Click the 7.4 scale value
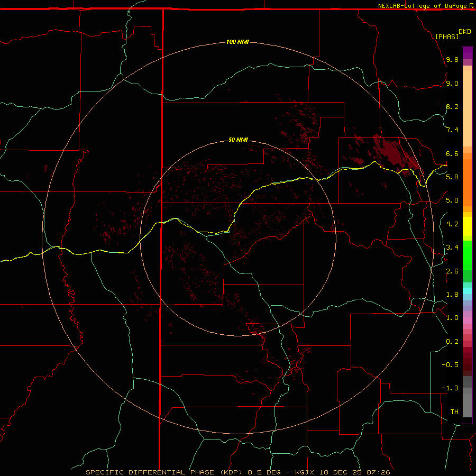Viewport: 476px width, 476px height. [452, 130]
